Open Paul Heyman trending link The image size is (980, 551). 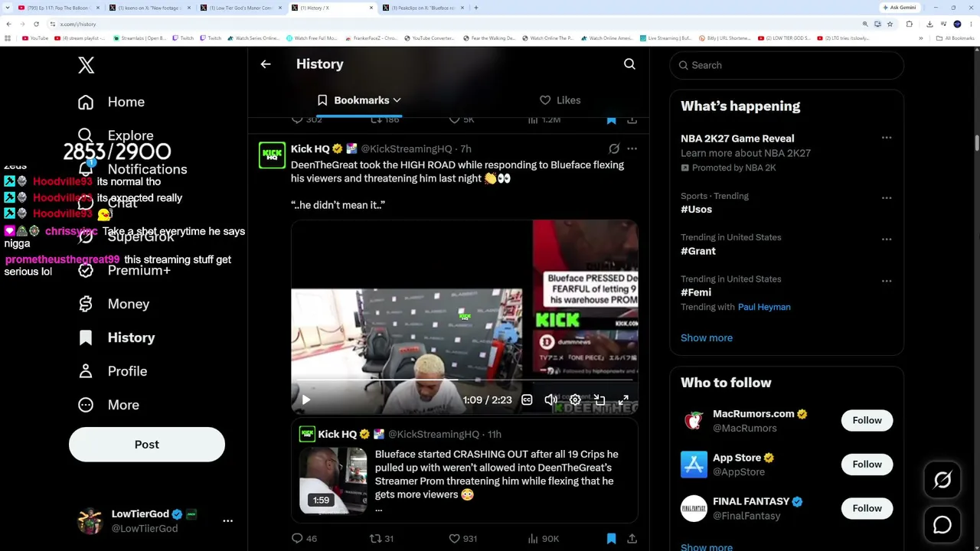coord(764,307)
